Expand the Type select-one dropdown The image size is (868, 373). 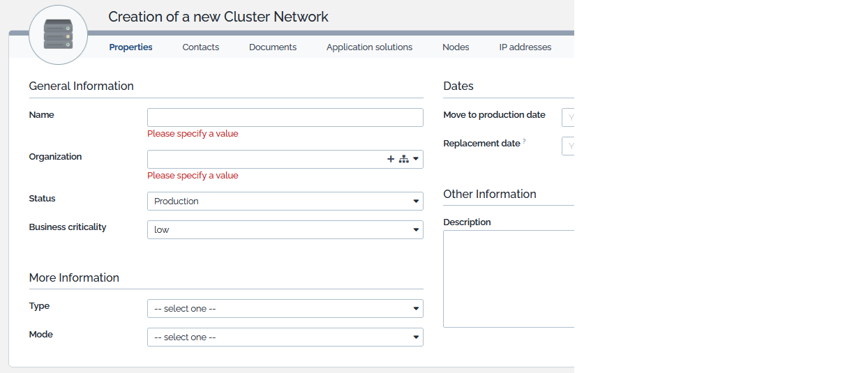[x=285, y=309]
